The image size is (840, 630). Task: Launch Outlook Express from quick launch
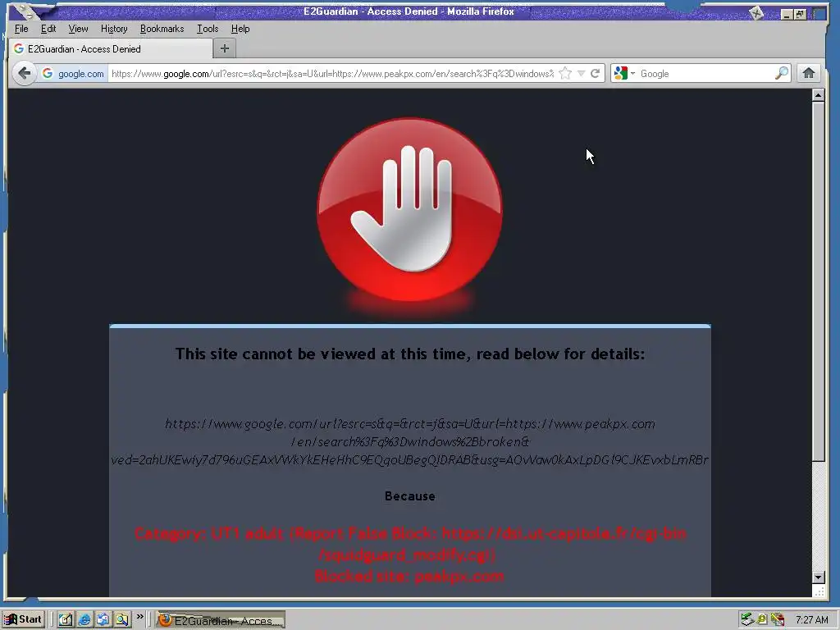[x=103, y=620]
